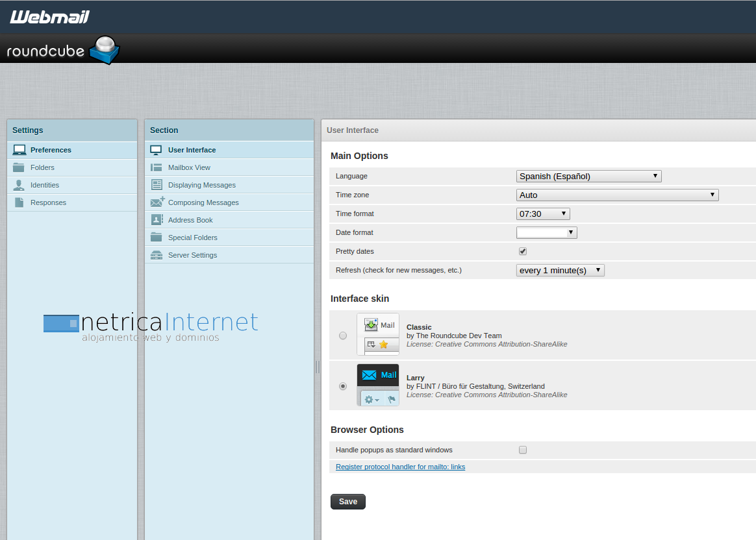Click the Larry skin thumbnail
The width and height of the screenshot is (756, 540).
tap(378, 385)
